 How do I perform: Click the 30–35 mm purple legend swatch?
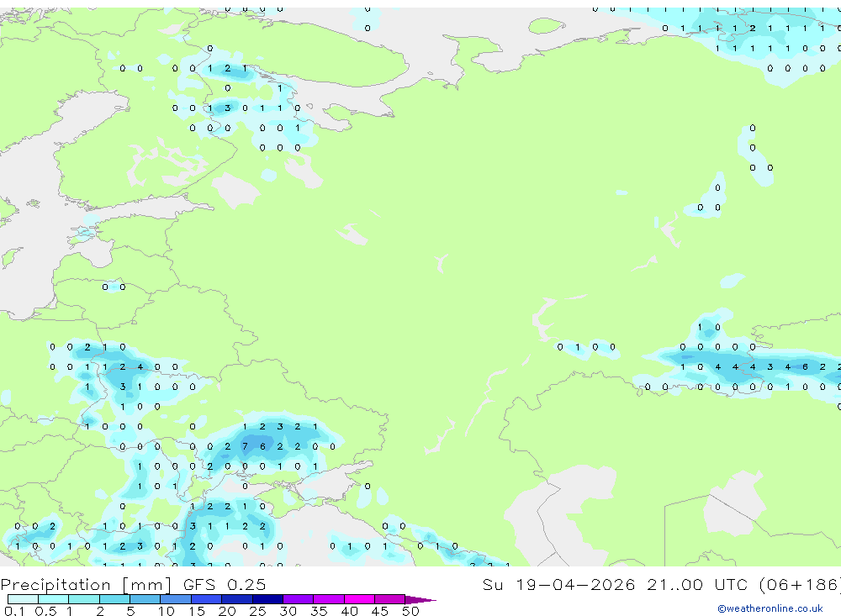pyautogui.click(x=298, y=599)
